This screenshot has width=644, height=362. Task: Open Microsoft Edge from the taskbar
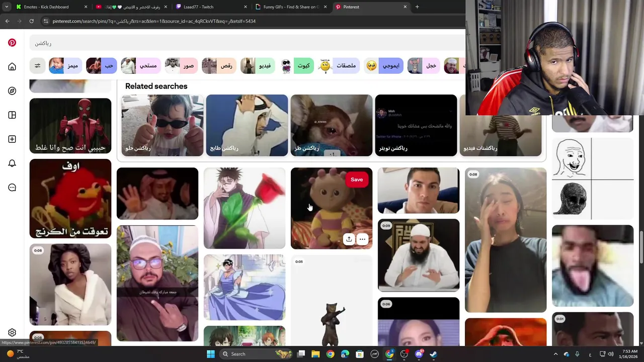click(345, 354)
